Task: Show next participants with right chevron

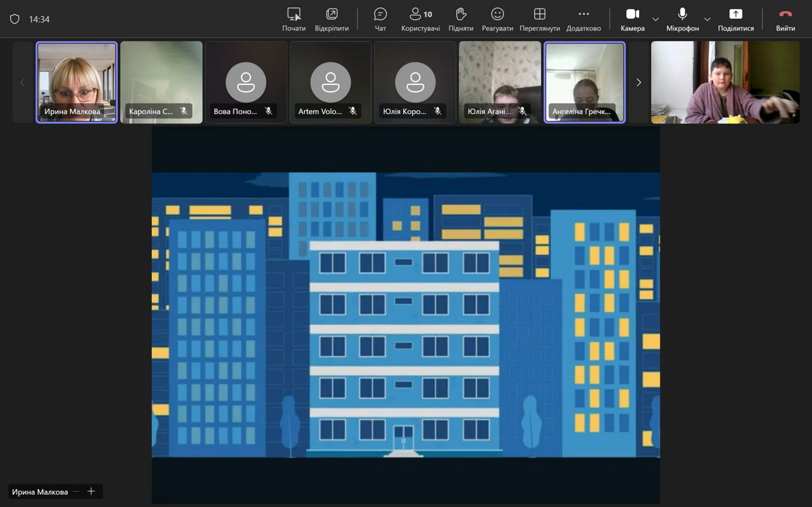Action: 638,82
